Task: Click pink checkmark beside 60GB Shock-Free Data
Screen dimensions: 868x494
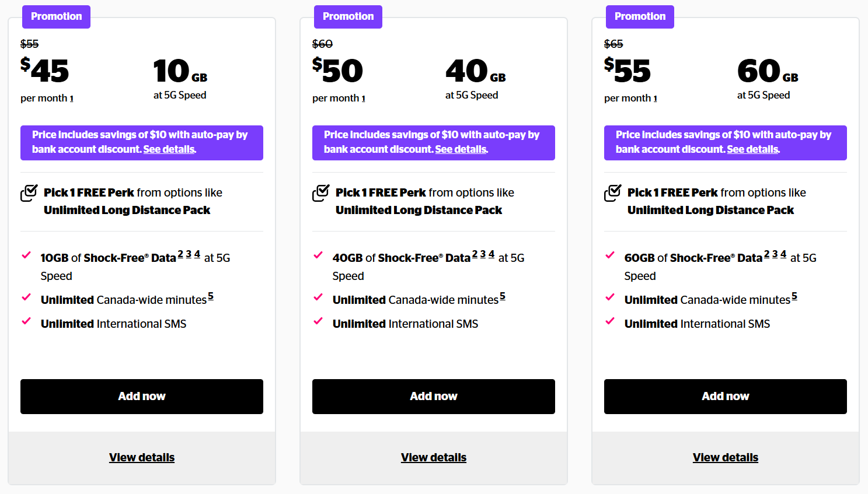Action: [610, 255]
